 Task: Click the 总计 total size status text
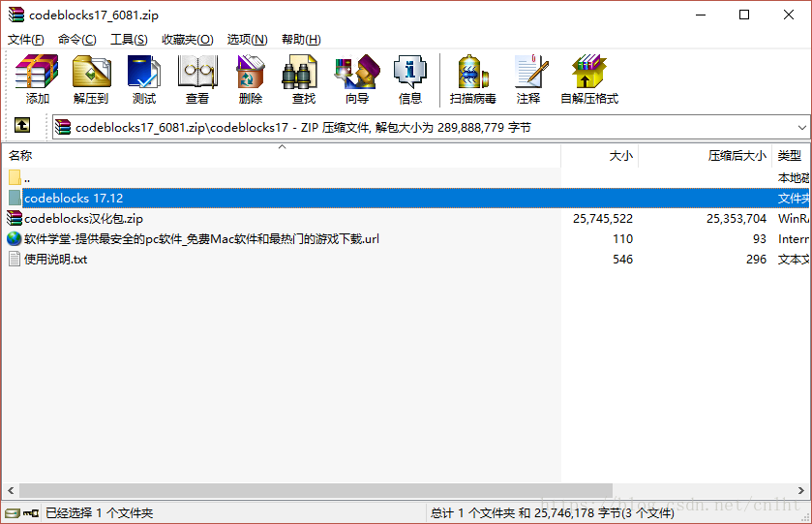point(552,513)
